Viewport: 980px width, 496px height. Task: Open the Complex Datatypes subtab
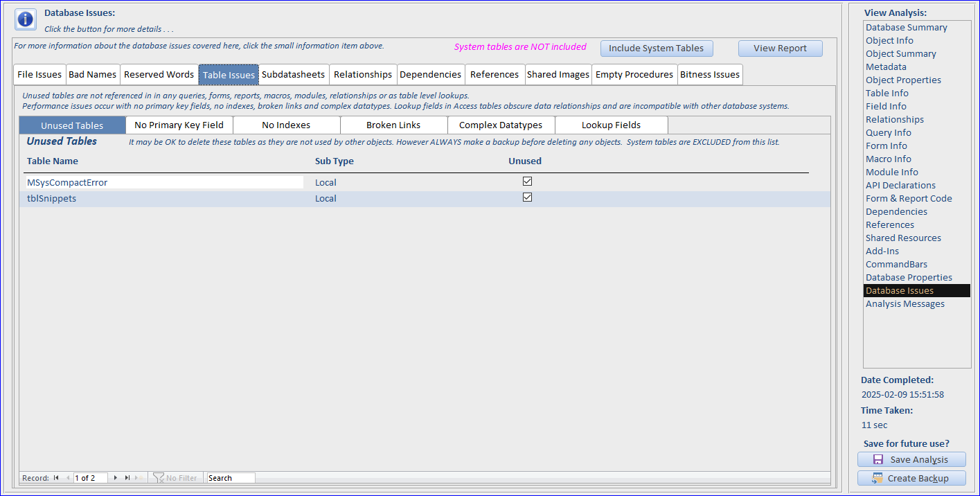tap(501, 125)
